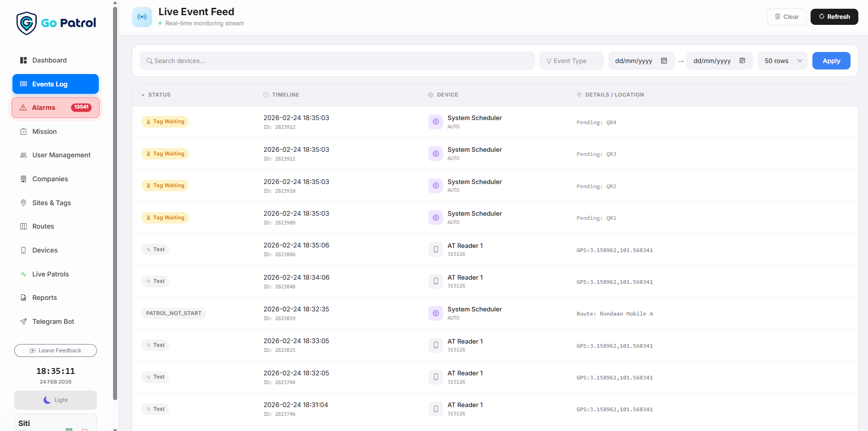This screenshot has width=868, height=431.
Task: Click the Leave Feedback button
Action: [x=55, y=351]
